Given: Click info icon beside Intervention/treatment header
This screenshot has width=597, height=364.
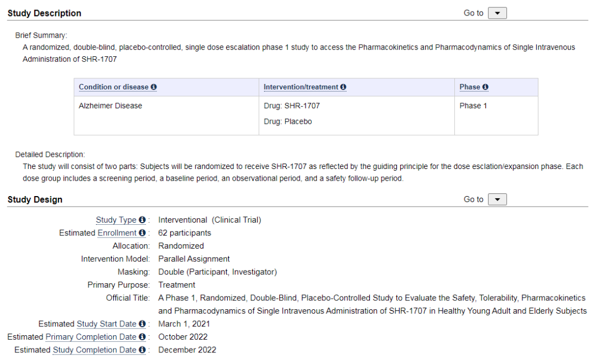Looking at the screenshot, I should coord(343,87).
